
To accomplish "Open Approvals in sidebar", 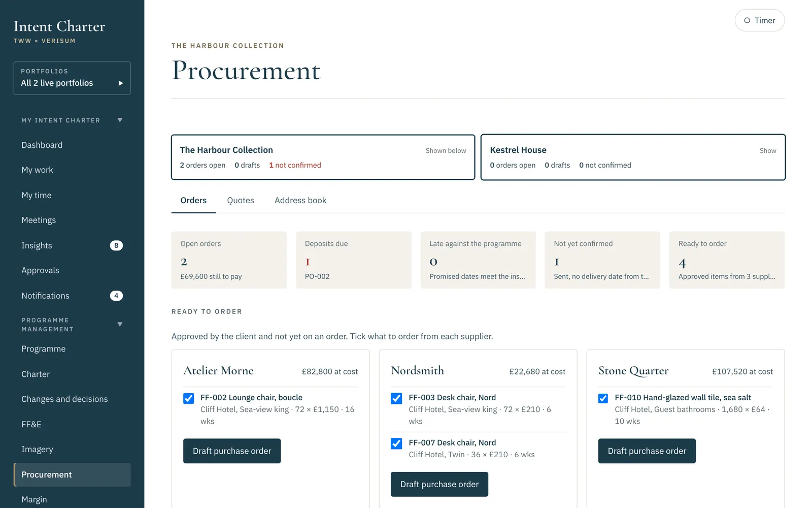I will 72,271.
